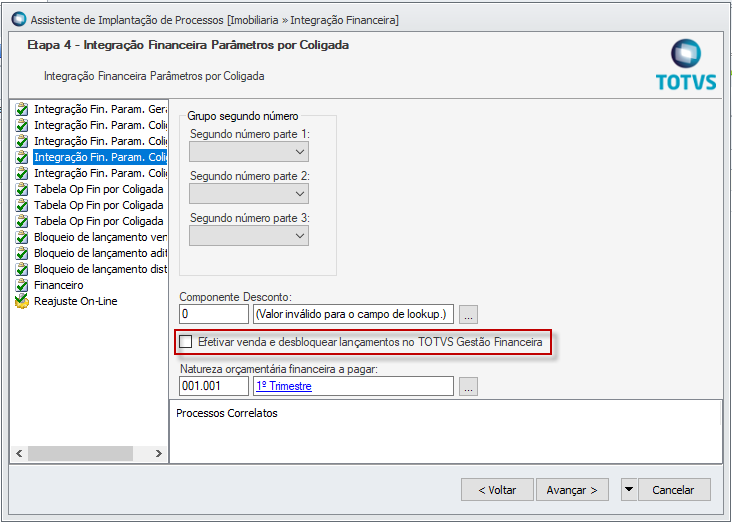Go back with the Voltar button
The width and height of the screenshot is (732, 522).
497,490
